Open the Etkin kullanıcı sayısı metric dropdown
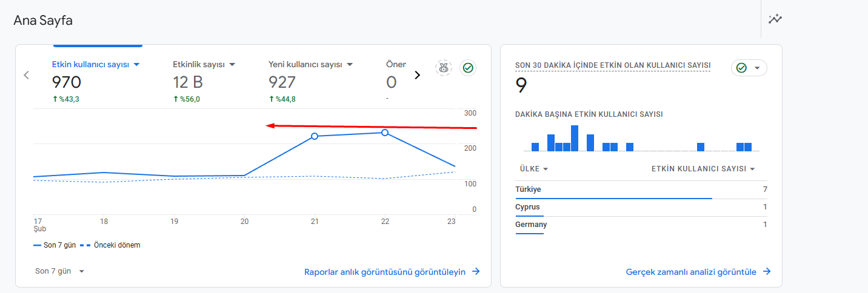Image resolution: width=868 pixels, height=293 pixels. (x=96, y=64)
